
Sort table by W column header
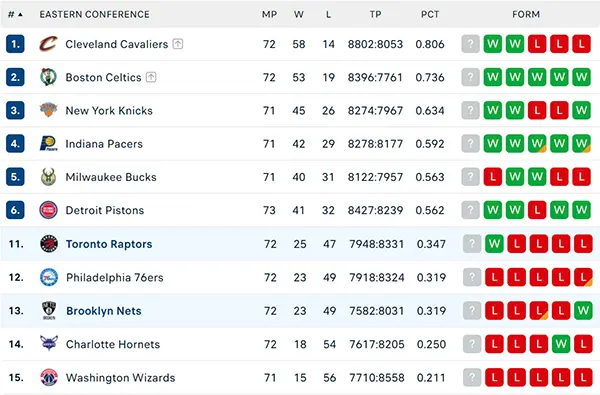click(x=299, y=15)
